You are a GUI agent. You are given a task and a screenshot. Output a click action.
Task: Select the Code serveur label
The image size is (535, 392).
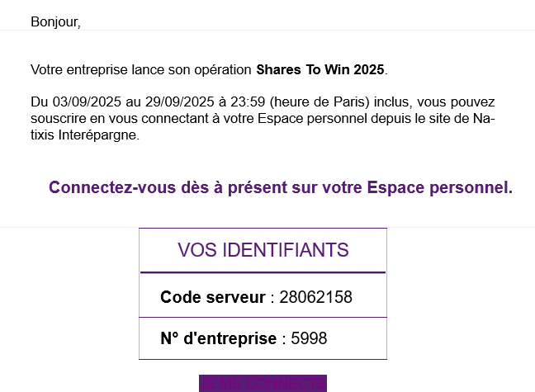[212, 297]
